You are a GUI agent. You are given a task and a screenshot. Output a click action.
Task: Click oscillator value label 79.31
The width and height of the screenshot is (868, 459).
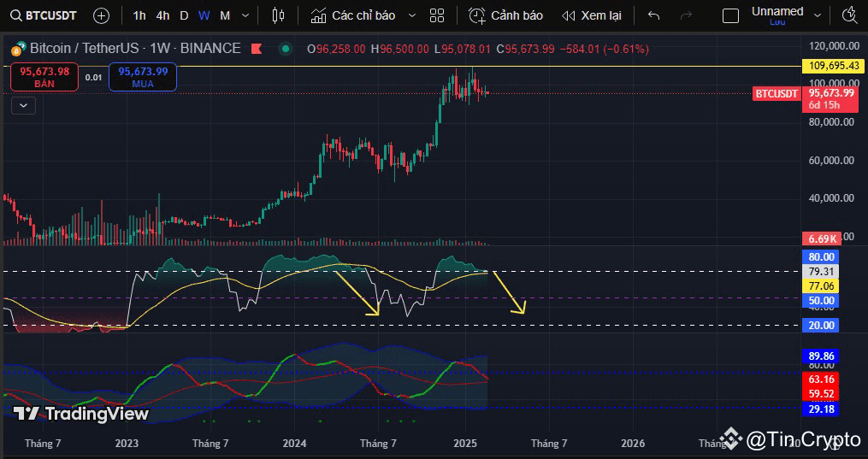(x=821, y=272)
